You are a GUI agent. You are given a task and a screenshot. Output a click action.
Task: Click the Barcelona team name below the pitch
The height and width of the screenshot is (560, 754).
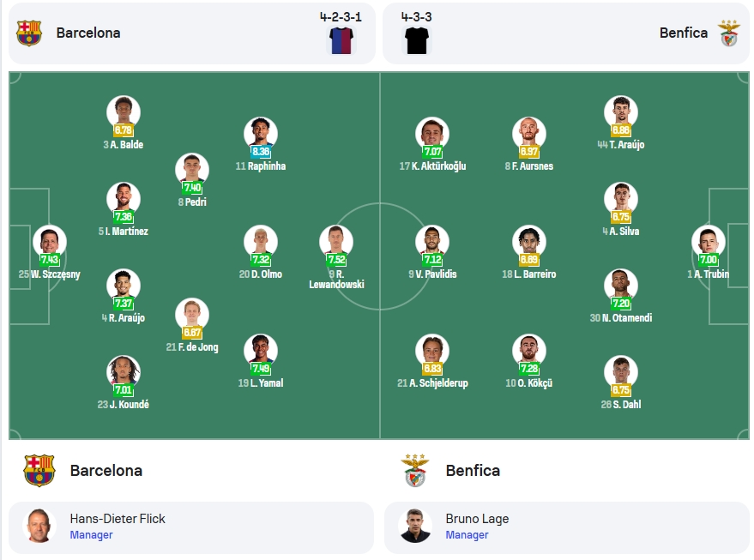point(106,471)
